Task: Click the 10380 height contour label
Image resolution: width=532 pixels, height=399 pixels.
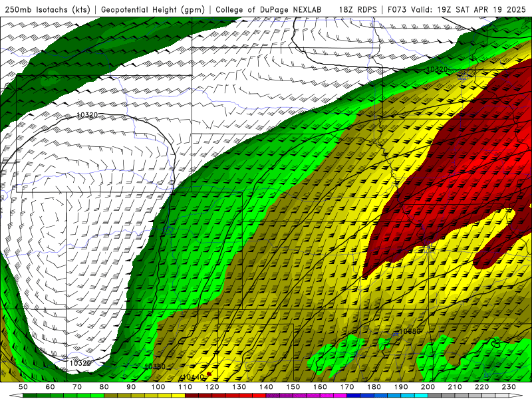Action: click(155, 367)
